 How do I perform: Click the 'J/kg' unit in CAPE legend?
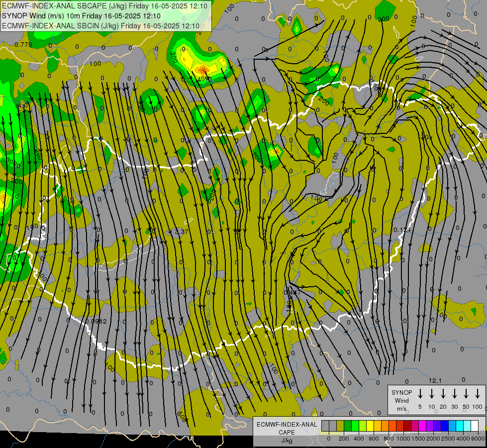pyautogui.click(x=287, y=440)
